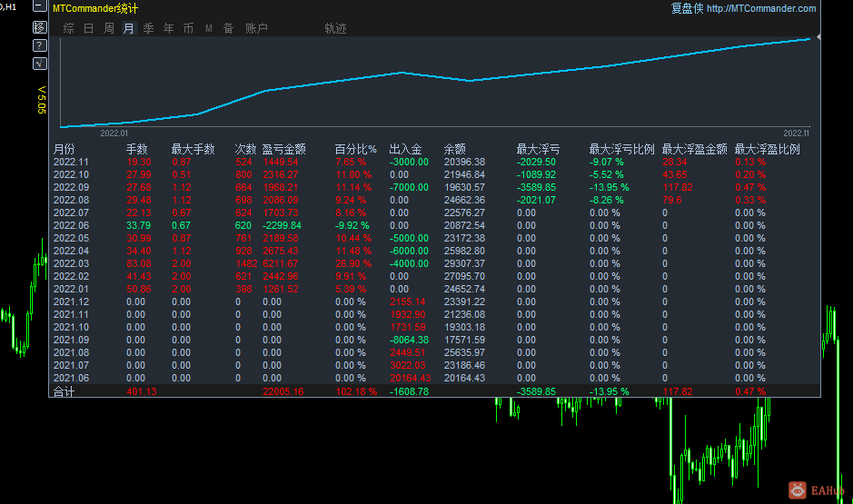
Task: Click the 最大浮亏比例 column header
Action: 621,149
